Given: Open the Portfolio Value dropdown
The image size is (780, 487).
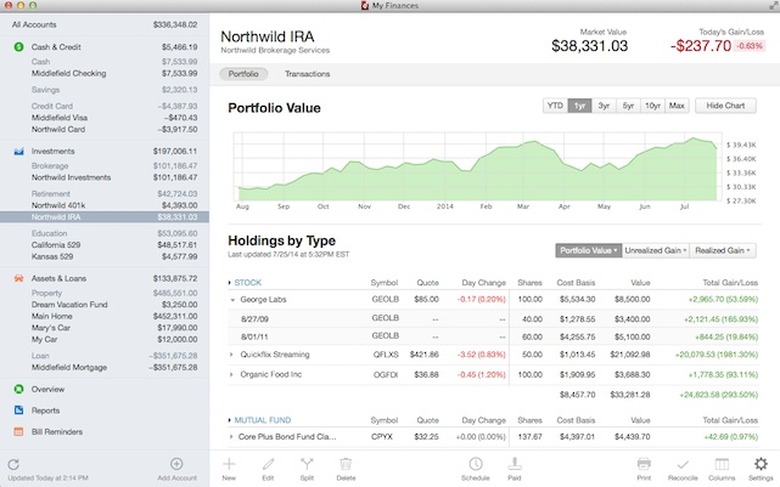Looking at the screenshot, I should (x=588, y=250).
